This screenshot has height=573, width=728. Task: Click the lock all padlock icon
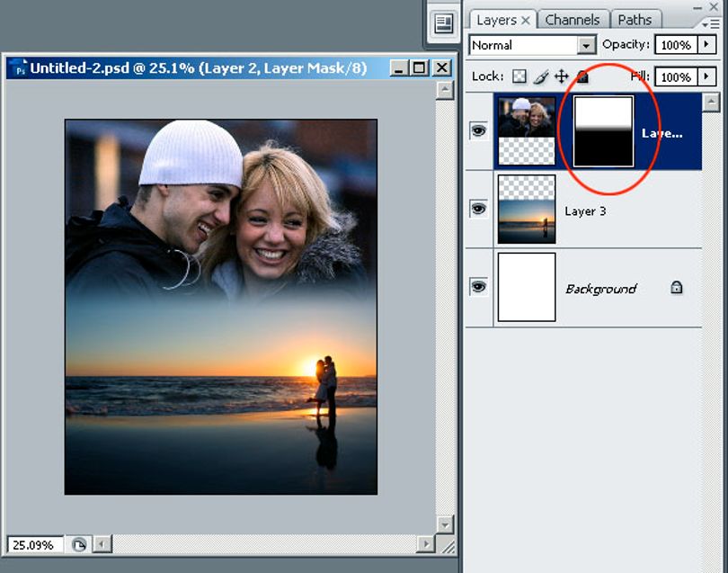582,76
